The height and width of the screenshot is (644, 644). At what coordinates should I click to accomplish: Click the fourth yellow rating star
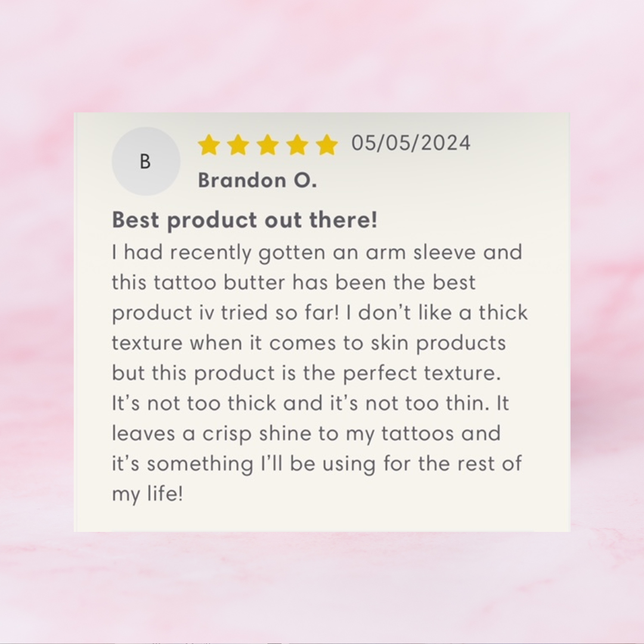tap(297, 145)
